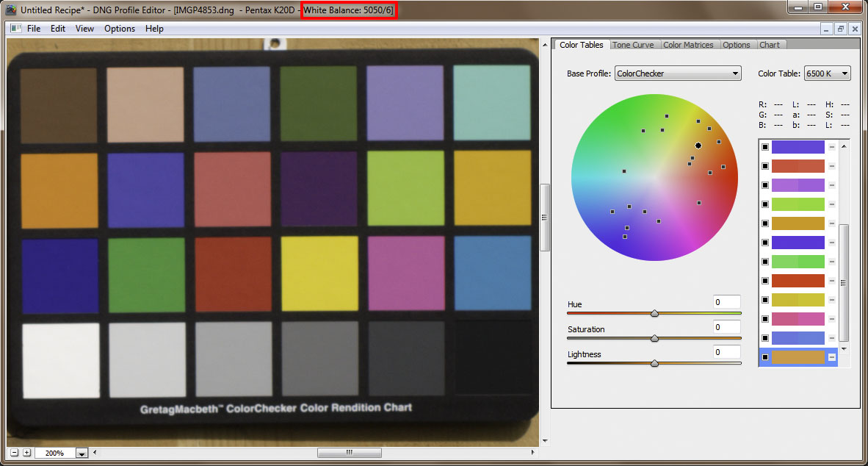Remove the light green color row via minus
Image resolution: width=868 pixels, height=466 pixels.
[831, 262]
